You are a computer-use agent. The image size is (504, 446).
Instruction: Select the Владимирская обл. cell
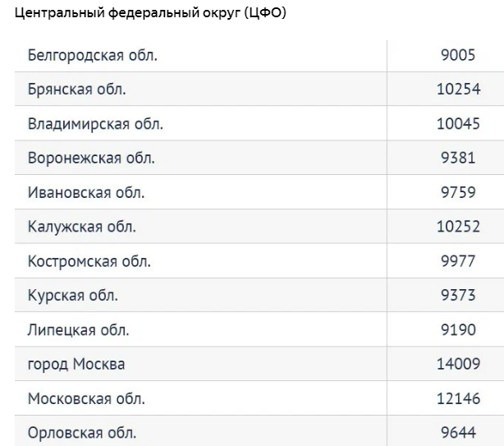pyautogui.click(x=95, y=123)
